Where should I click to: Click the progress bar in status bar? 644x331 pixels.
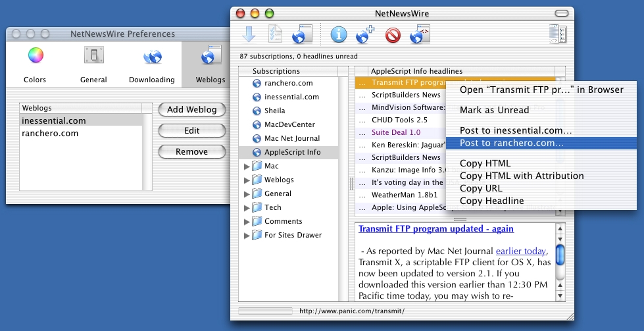click(265, 311)
